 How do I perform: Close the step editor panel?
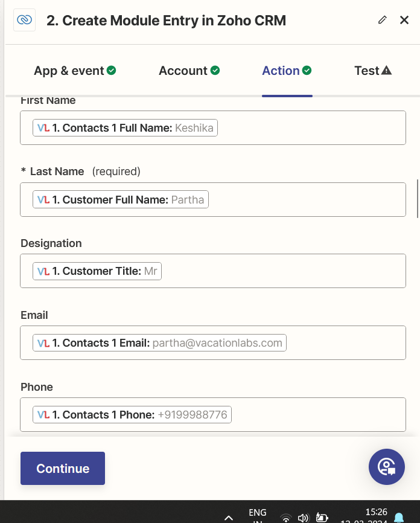(x=404, y=20)
